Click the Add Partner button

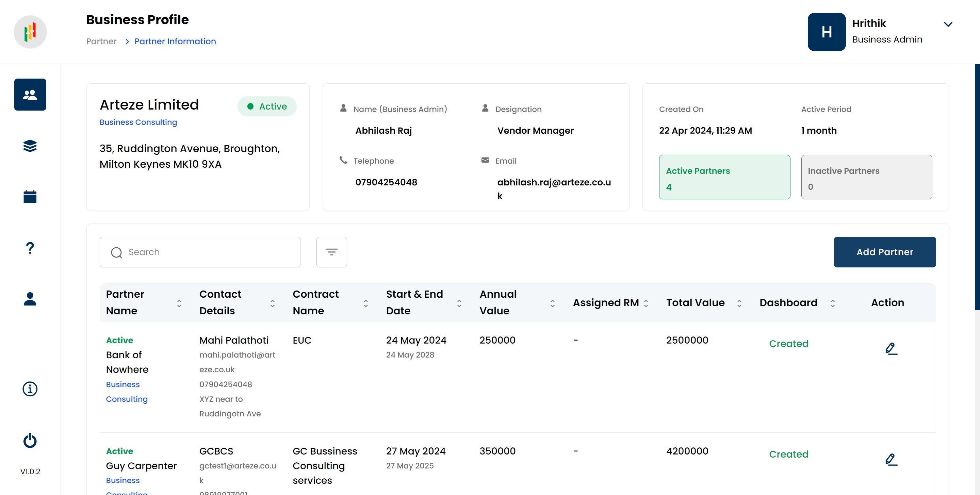884,252
